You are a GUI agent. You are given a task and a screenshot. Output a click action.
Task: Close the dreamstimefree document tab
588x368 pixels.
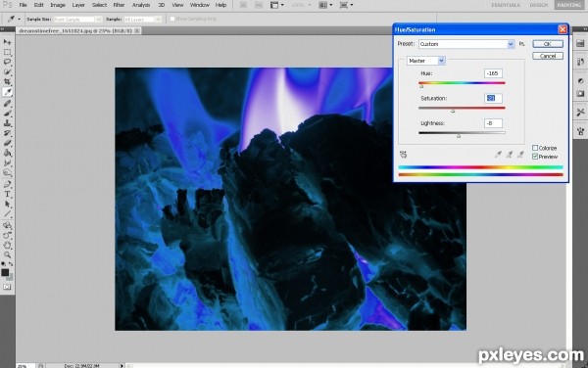click(137, 30)
